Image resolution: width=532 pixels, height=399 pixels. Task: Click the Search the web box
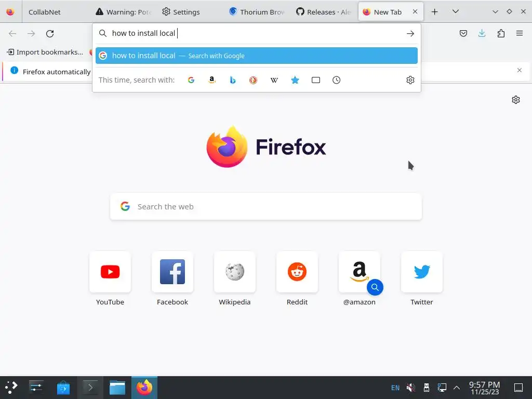tap(266, 207)
